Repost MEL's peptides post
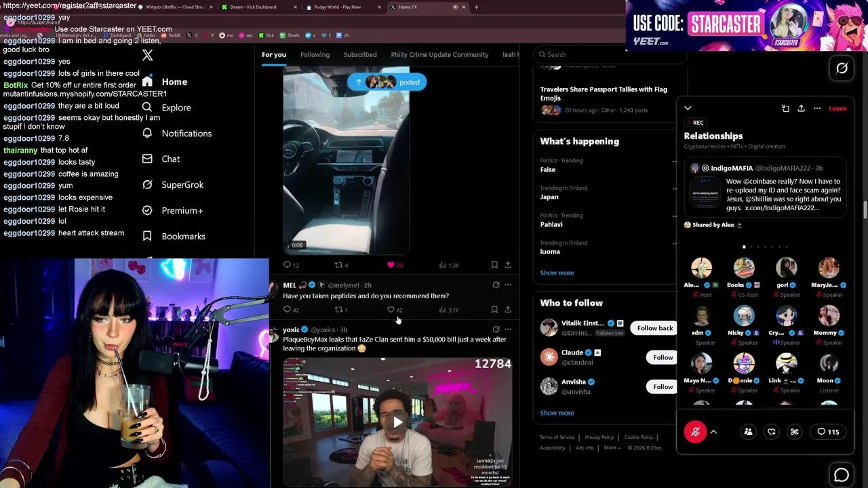Image resolution: width=868 pixels, height=488 pixels. [x=341, y=310]
